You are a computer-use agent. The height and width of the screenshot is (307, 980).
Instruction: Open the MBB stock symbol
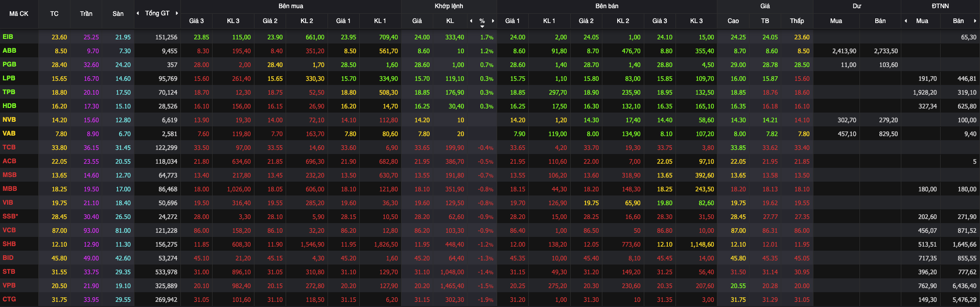click(x=10, y=189)
